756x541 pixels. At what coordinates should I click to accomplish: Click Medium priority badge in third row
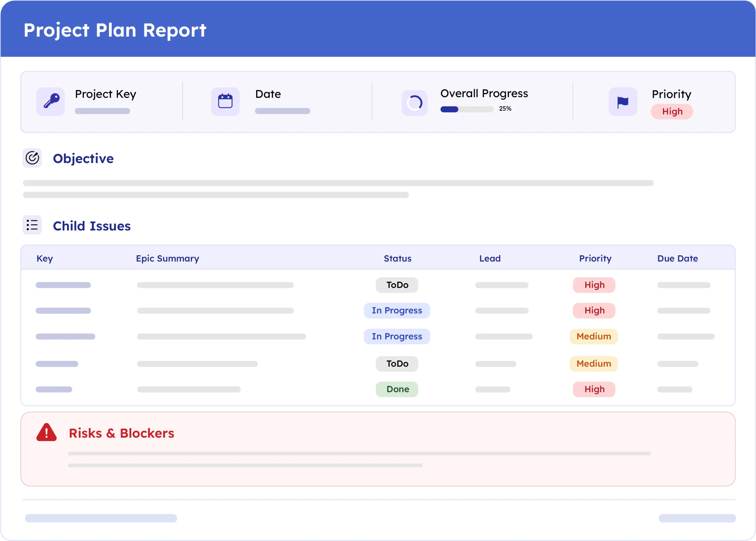(594, 336)
